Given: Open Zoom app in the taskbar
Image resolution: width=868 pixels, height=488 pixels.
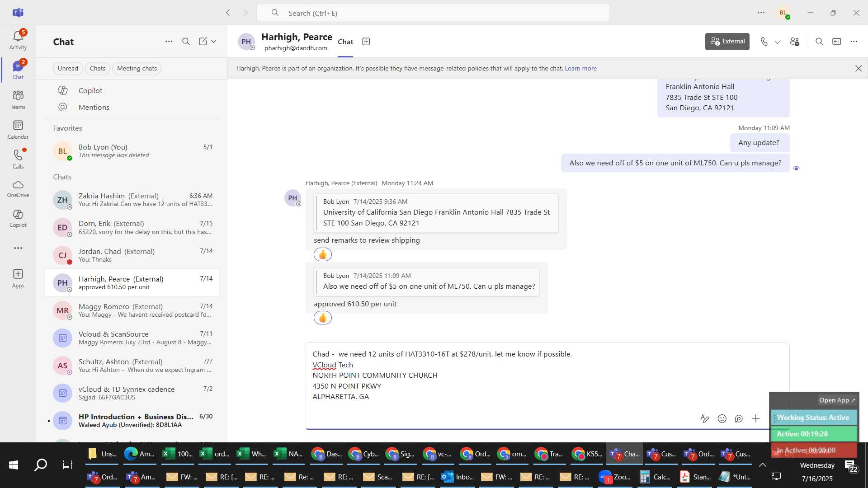Looking at the screenshot, I should tap(615, 477).
